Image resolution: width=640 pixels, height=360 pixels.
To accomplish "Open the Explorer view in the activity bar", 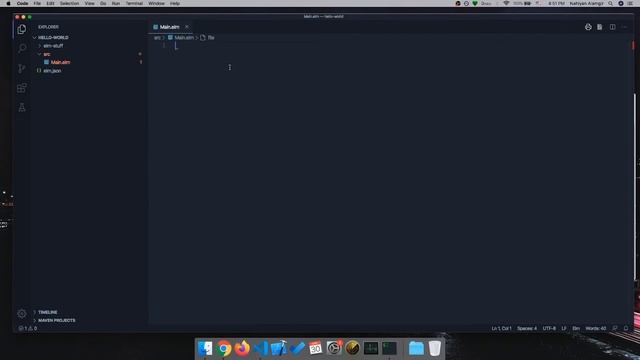I will pos(22,29).
